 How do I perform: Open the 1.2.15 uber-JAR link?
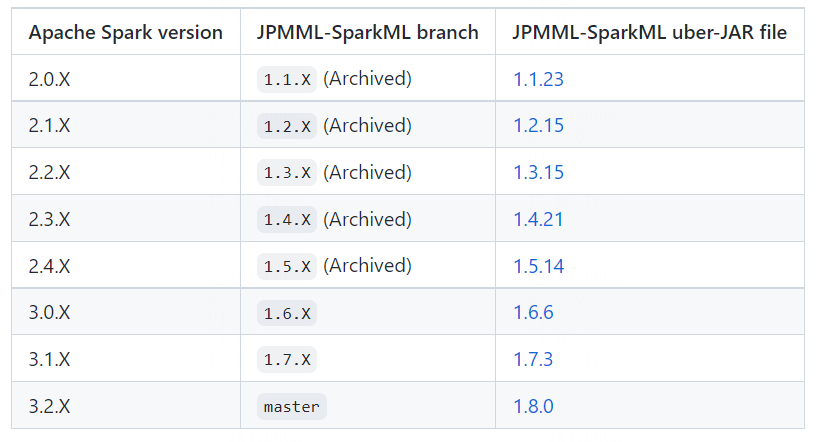click(x=538, y=126)
